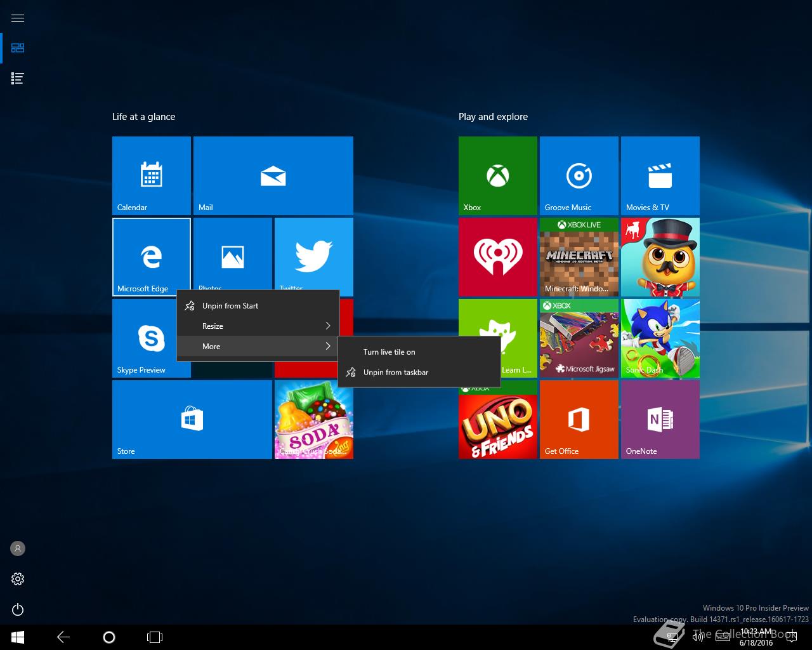This screenshot has height=650, width=812.
Task: Turn live tile on
Action: (x=419, y=352)
